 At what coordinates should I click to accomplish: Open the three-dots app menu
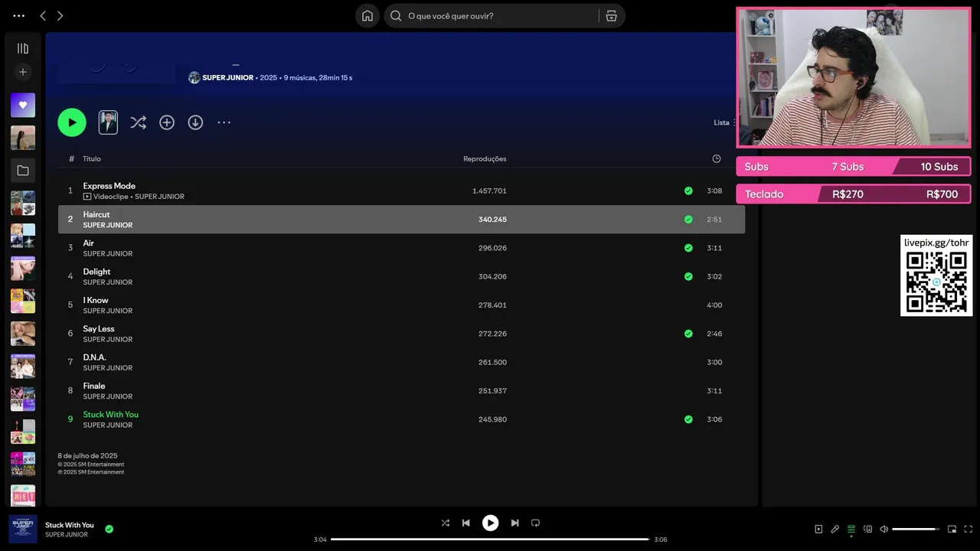(19, 15)
